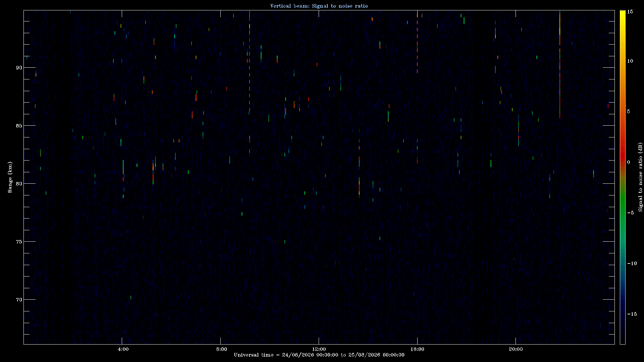Viewport: 644px width, 362px height.
Task: Click the tall yellow-orange echo streak near 22:00
Action: tap(560, 64)
